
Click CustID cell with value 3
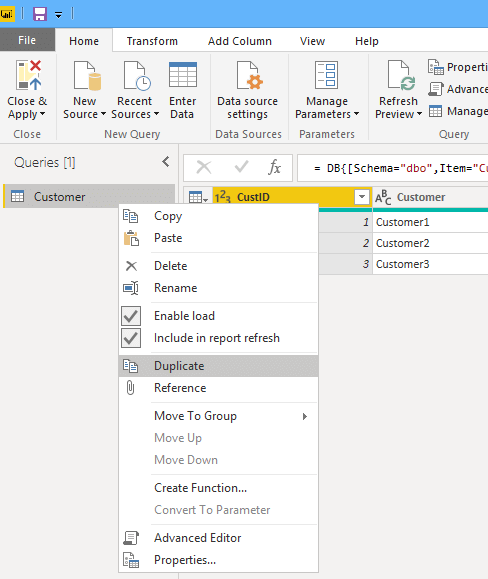(x=345, y=264)
